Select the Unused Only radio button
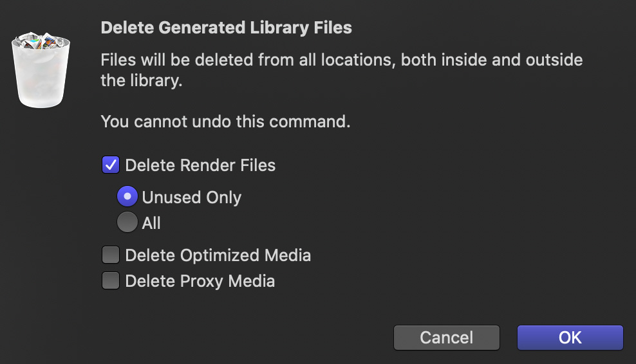 [127, 197]
